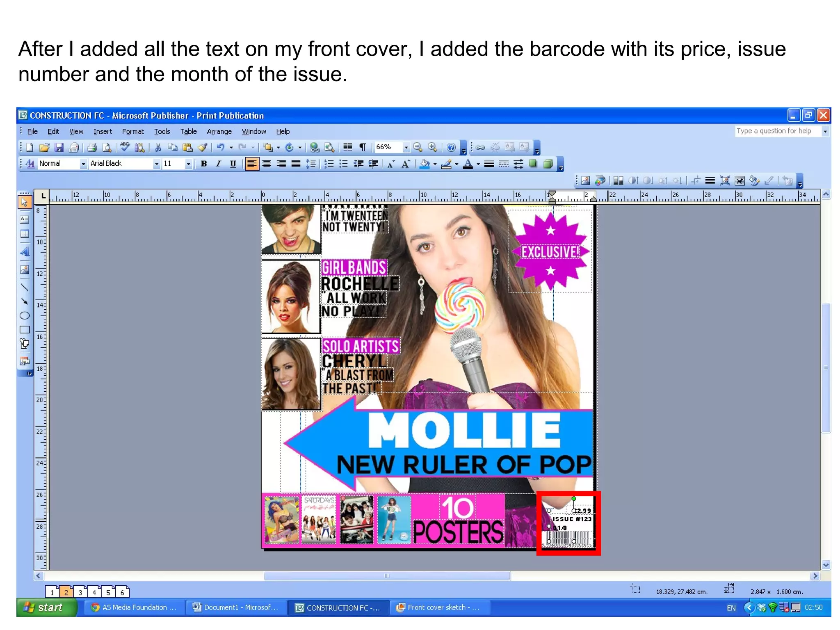Click the horizontal scrollbar thumb
The height and width of the screenshot is (630, 840).
[387, 576]
